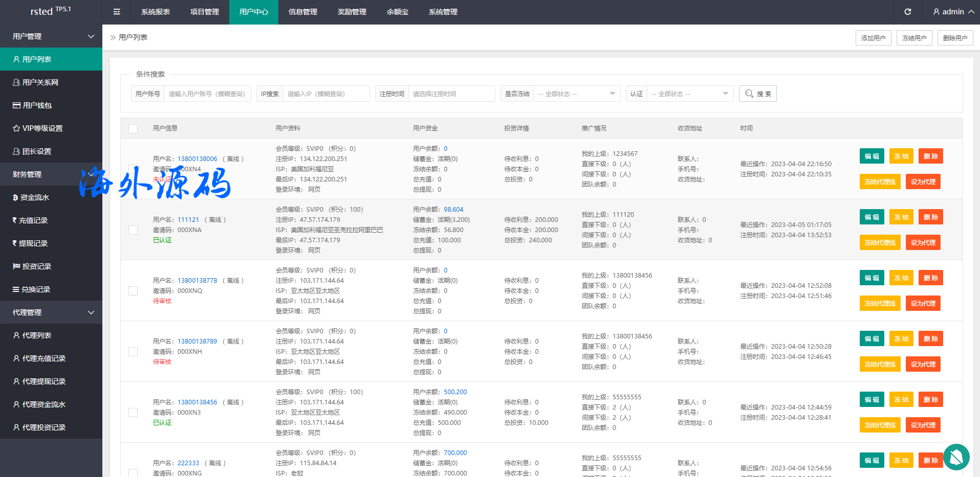Click the 添加用户 button
This screenshot has width=980, height=477.
click(873, 38)
